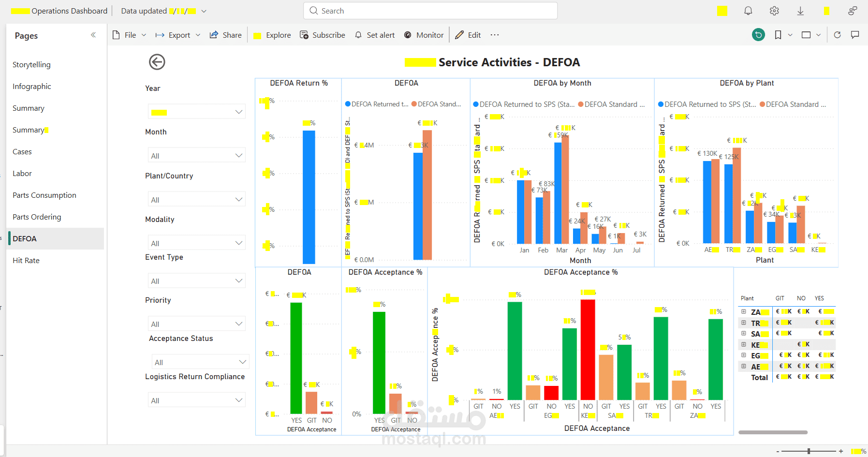The width and height of the screenshot is (868, 457).
Task: Open the File menu
Action: 129,35
